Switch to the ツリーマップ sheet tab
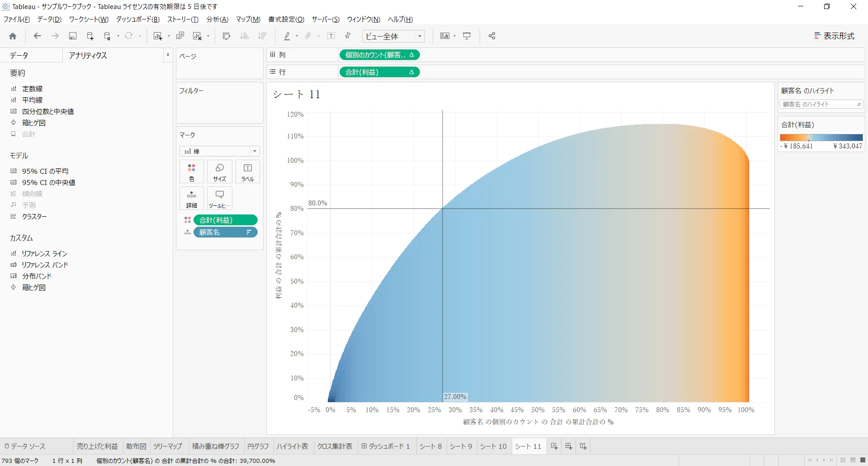The image size is (868, 466). click(x=167, y=446)
